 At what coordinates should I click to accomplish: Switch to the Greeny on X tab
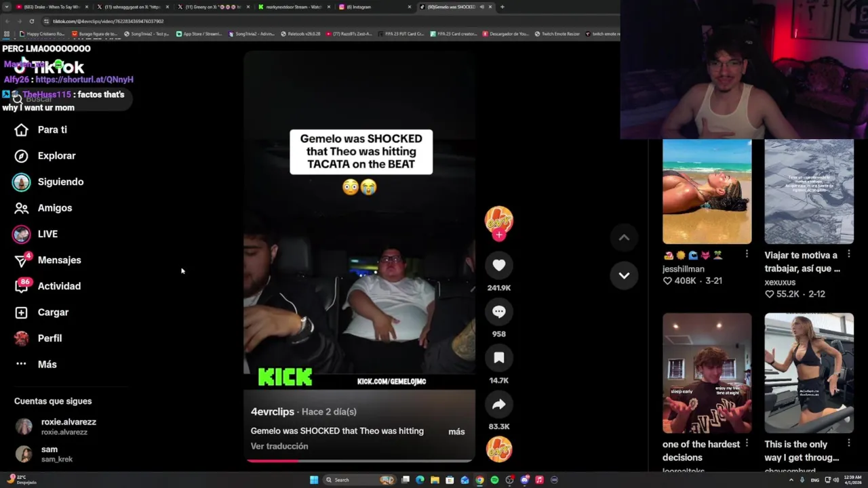213,7
